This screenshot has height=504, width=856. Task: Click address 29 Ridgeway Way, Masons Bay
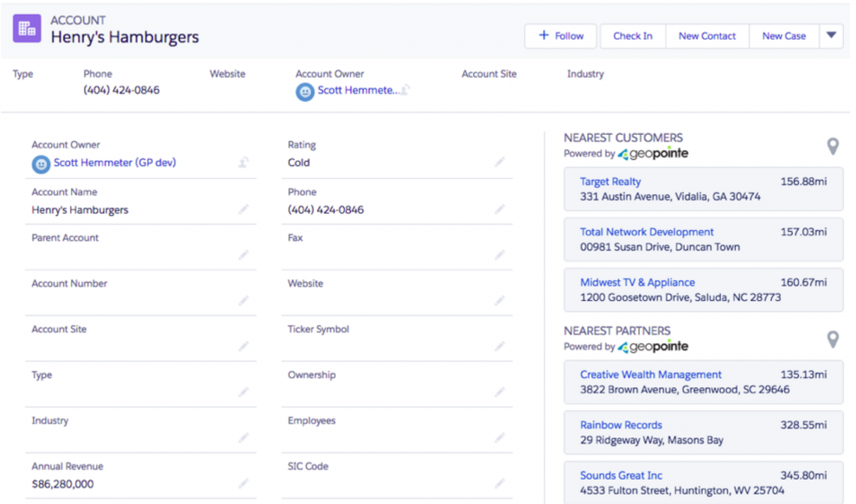(x=651, y=440)
